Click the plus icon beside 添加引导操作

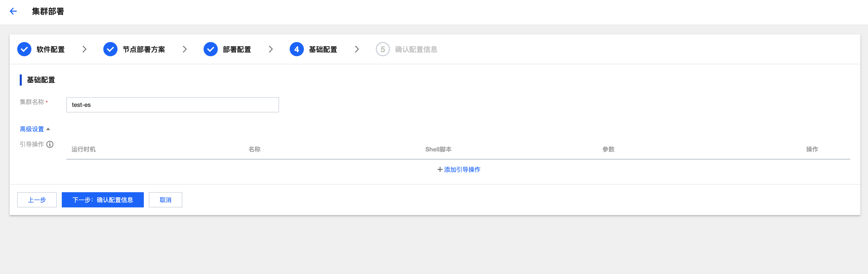click(440, 169)
